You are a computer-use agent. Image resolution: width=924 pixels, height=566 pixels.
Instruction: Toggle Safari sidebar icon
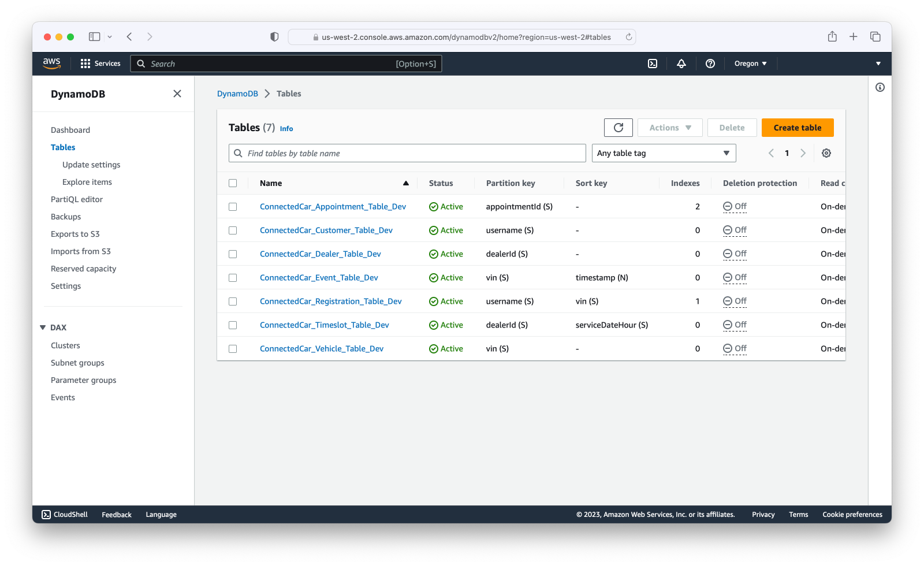[95, 36]
